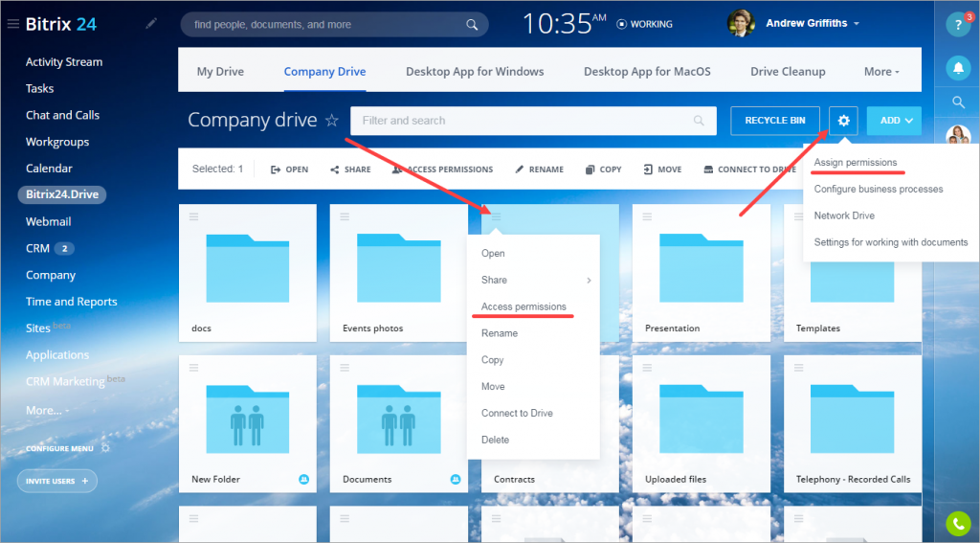This screenshot has width=980, height=543.
Task: Click RENAME in the selection toolbar
Action: [x=540, y=170]
